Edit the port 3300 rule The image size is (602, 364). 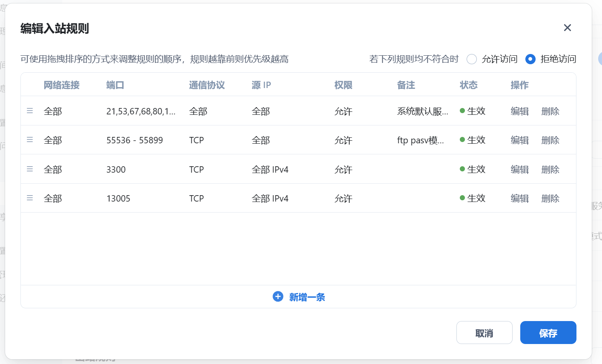pyautogui.click(x=520, y=170)
